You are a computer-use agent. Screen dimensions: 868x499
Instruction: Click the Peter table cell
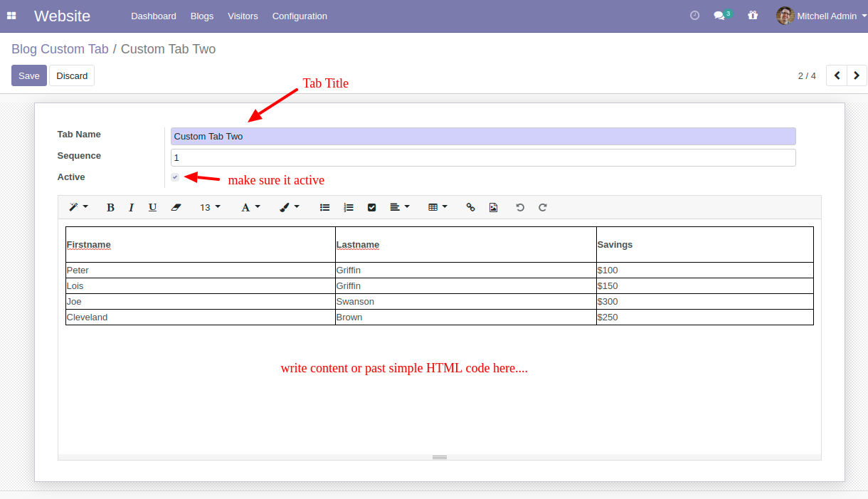click(201, 270)
